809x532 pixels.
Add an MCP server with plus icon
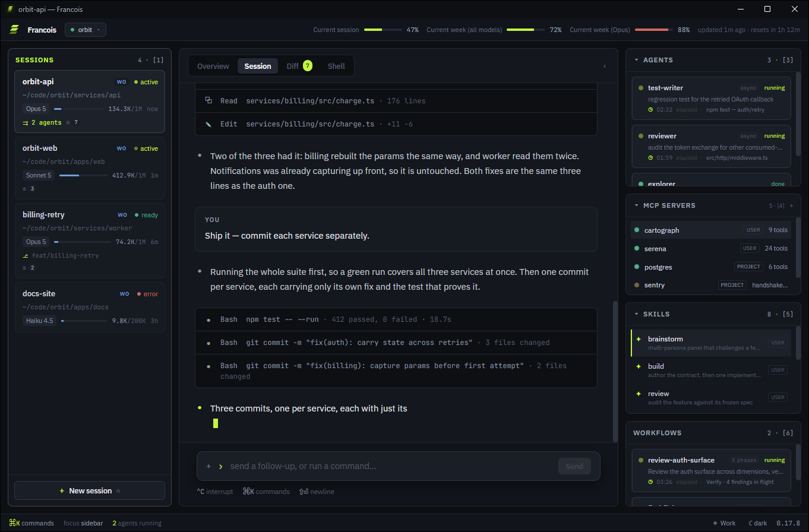791,205
